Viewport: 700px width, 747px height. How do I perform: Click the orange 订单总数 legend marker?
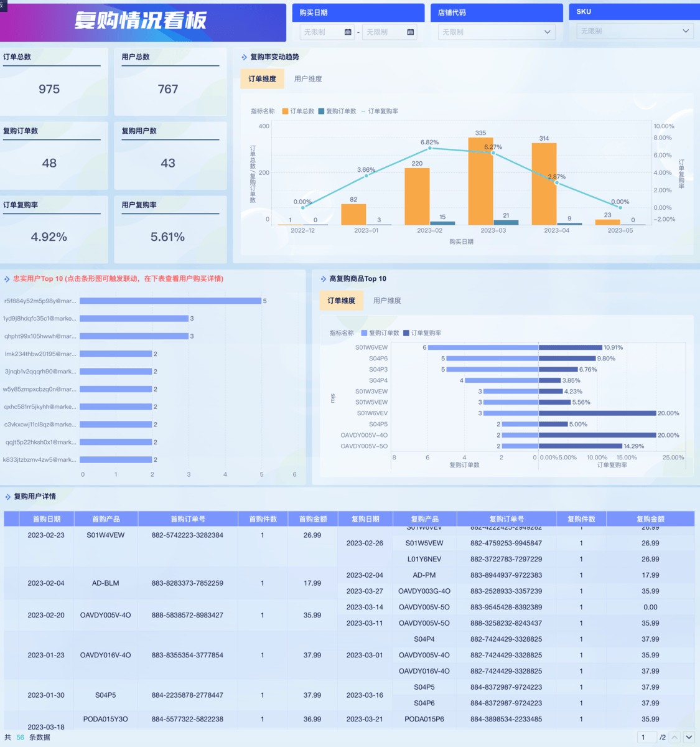(x=285, y=111)
